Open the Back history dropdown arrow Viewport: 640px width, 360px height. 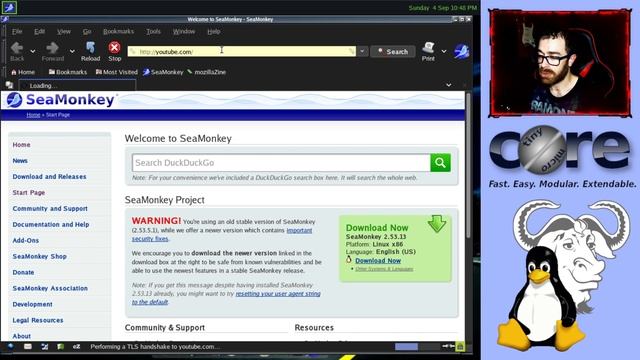click(33, 51)
